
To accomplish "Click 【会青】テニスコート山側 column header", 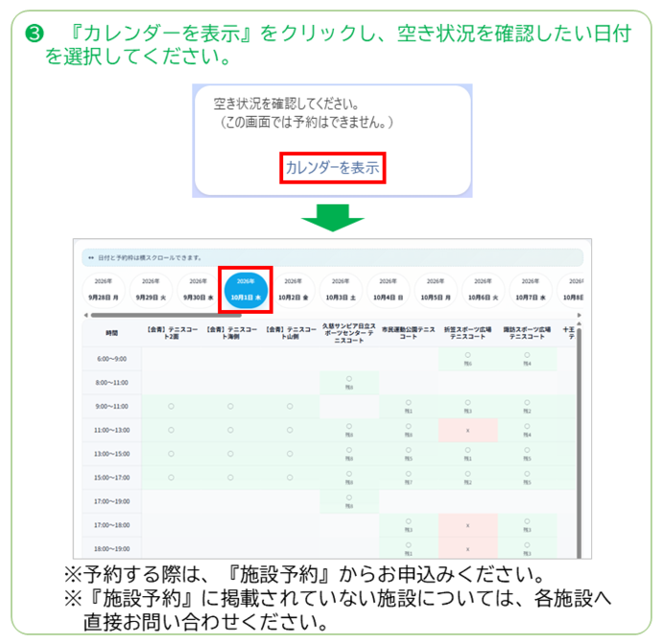I will pyautogui.click(x=290, y=333).
